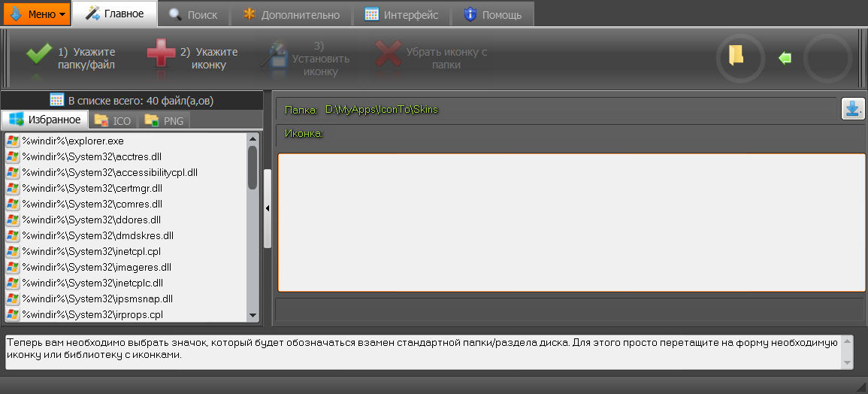Select the ICO list tab
868x394 pixels.
(113, 121)
